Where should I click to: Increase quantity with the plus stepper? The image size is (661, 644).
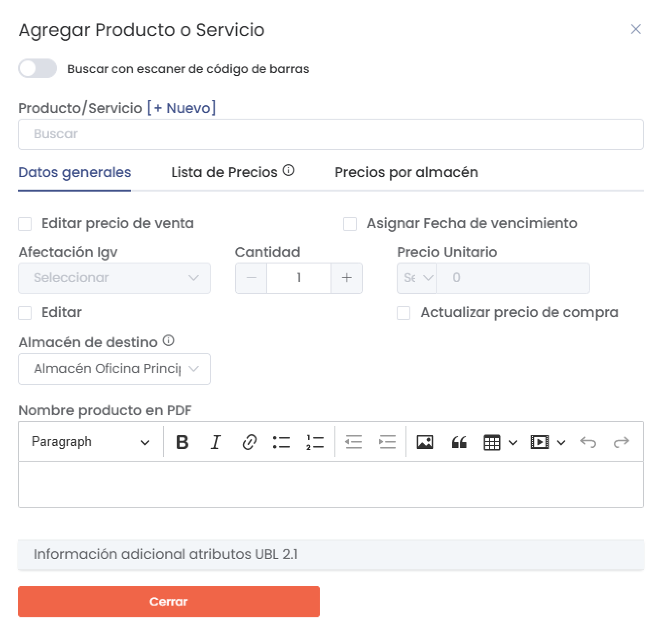(346, 278)
